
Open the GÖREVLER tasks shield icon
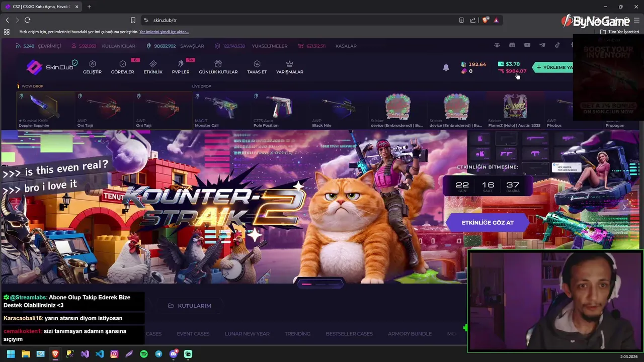122,64
